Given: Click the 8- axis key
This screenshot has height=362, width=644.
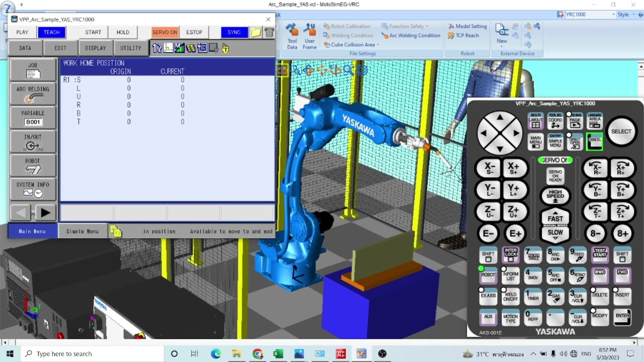Looking at the screenshot, I should point(595,234).
